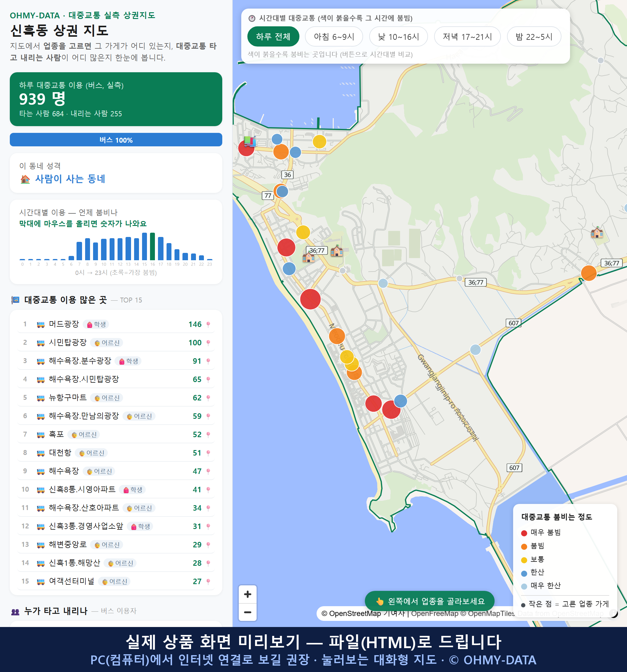Image resolution: width=627 pixels, height=672 pixels.
Task: Select the 하루 전체 time filter
Action: pos(273,36)
